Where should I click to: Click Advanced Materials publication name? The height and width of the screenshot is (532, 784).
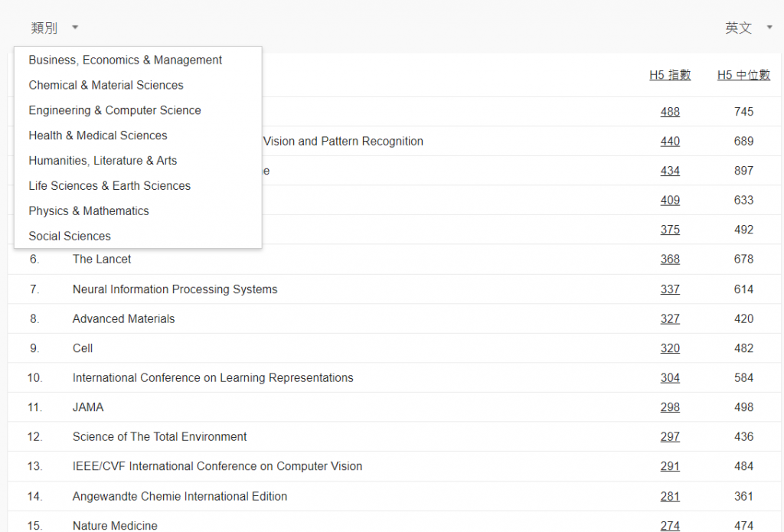coord(123,318)
